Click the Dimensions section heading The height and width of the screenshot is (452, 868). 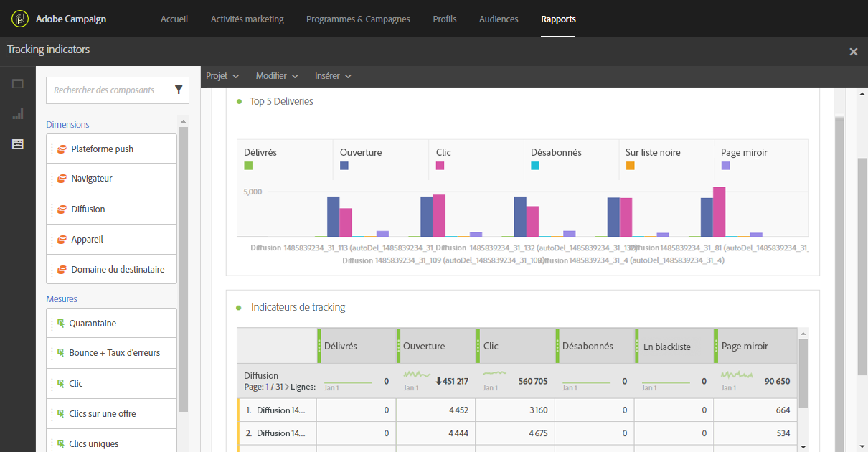coord(67,125)
